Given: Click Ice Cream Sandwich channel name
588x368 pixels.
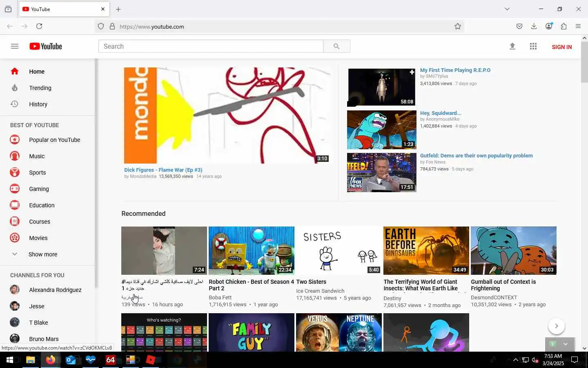Looking at the screenshot, I should point(320,291).
